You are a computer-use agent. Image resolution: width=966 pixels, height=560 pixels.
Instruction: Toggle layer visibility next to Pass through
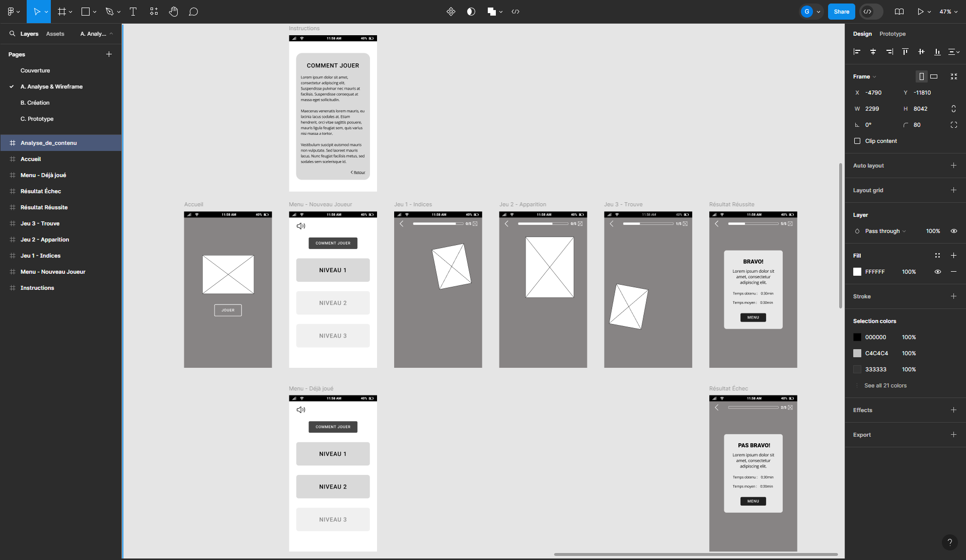[x=954, y=231]
